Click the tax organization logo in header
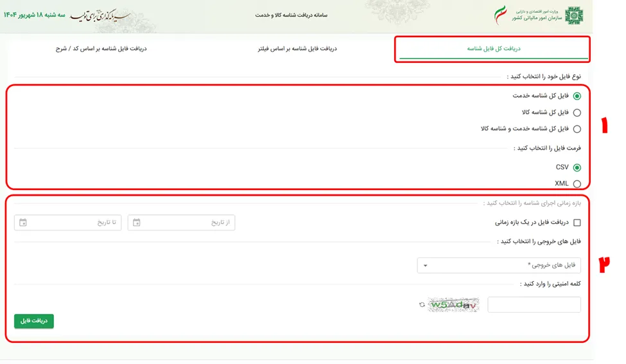Screen dimensions: 626x364 pos(575,15)
